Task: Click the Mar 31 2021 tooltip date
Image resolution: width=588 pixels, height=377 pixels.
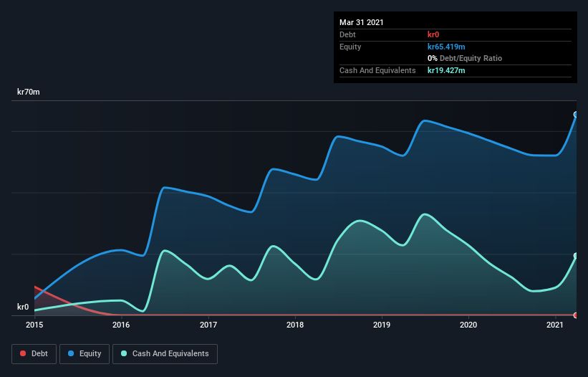Action: [x=362, y=22]
